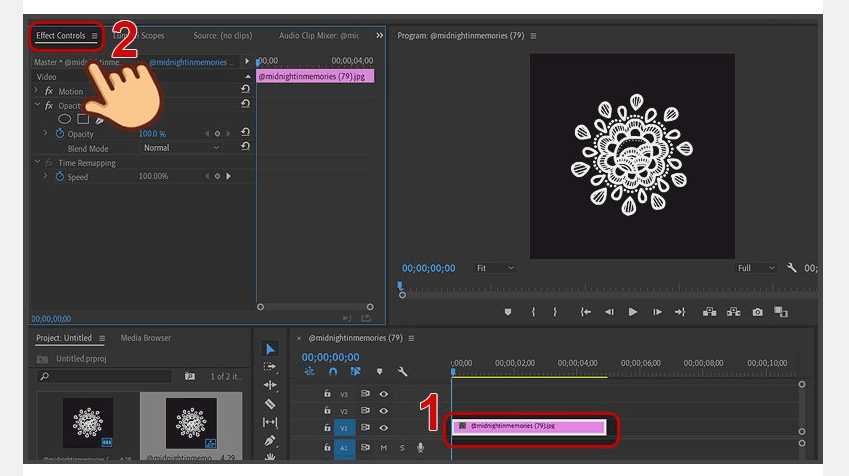Select the Ripple Edit tool
Viewport: 849px width, 476px height.
270,385
